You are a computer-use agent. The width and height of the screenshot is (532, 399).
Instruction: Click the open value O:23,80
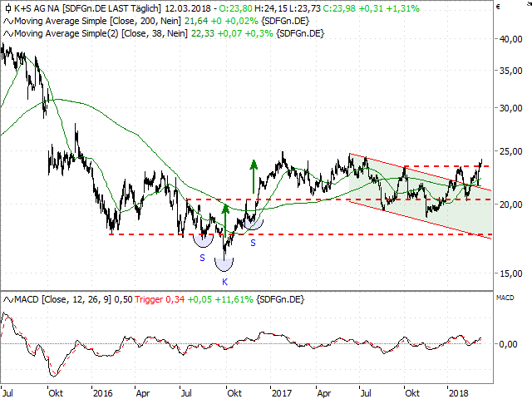point(235,8)
